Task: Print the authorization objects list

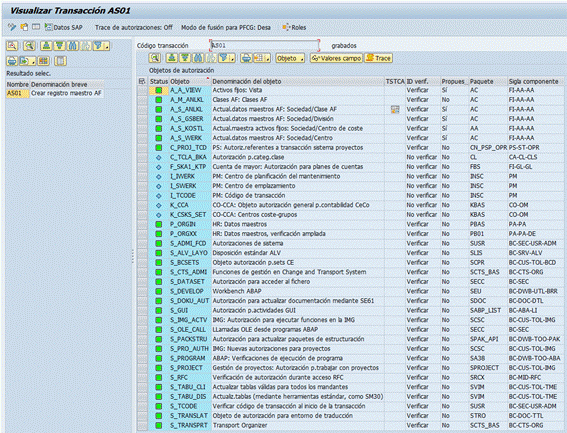Action: (247, 58)
